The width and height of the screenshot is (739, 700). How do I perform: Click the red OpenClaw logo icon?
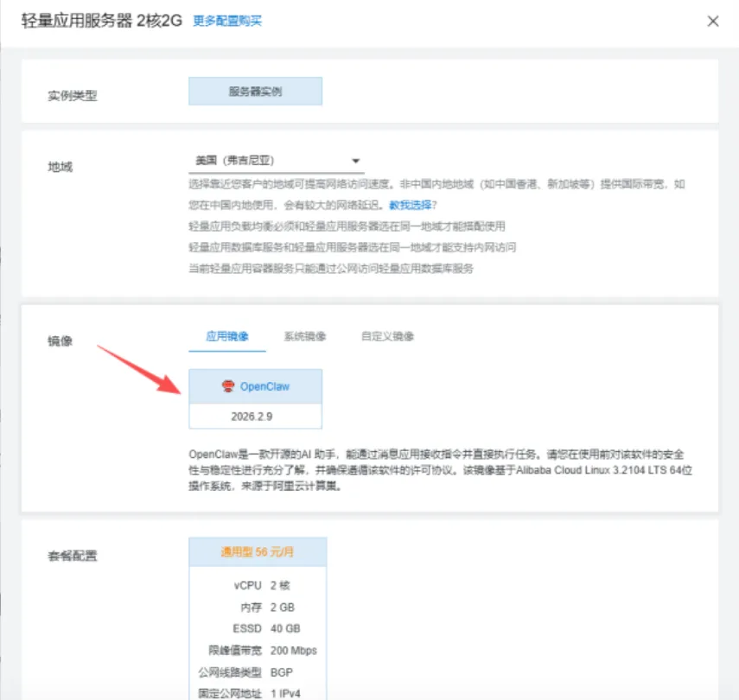click(228, 386)
